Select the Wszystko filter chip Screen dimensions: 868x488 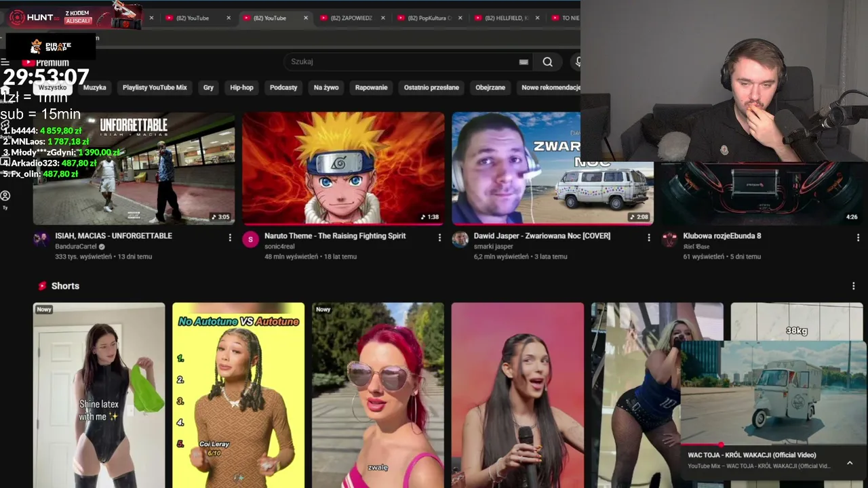click(52, 87)
